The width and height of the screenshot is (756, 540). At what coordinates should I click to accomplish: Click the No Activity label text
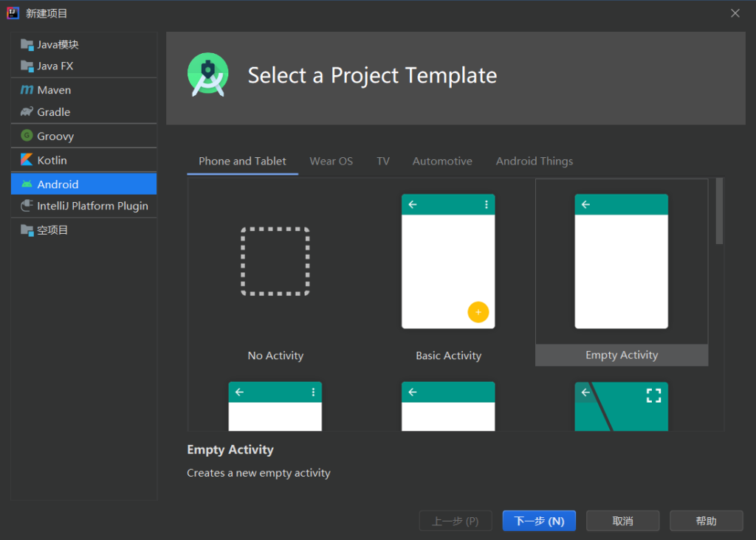[276, 356]
